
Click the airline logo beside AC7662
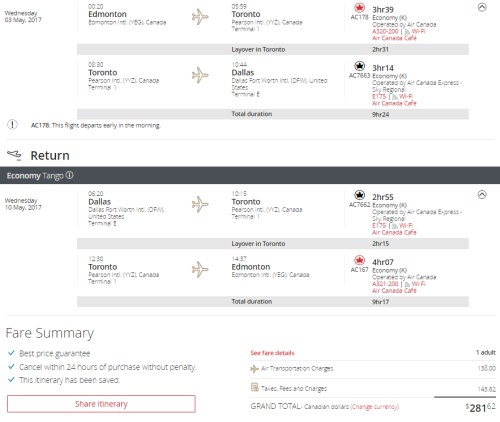click(x=359, y=195)
